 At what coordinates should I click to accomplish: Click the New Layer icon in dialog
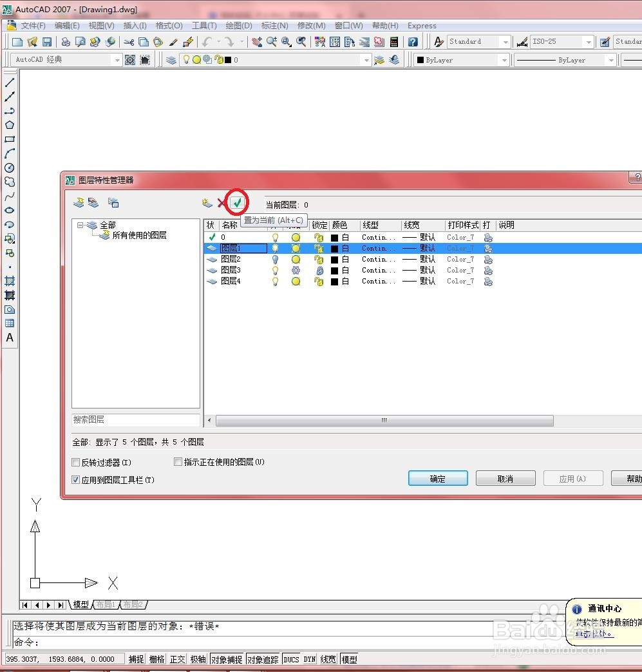coord(207,203)
